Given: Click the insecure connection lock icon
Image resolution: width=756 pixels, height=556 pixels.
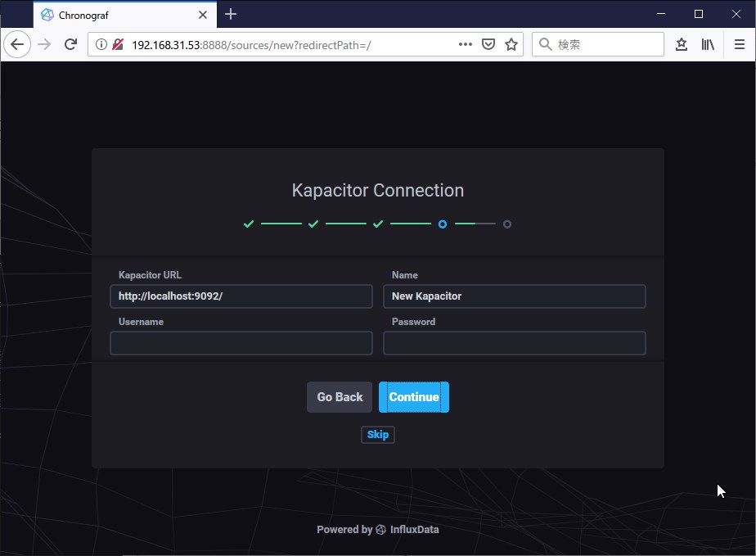Looking at the screenshot, I should click(118, 44).
